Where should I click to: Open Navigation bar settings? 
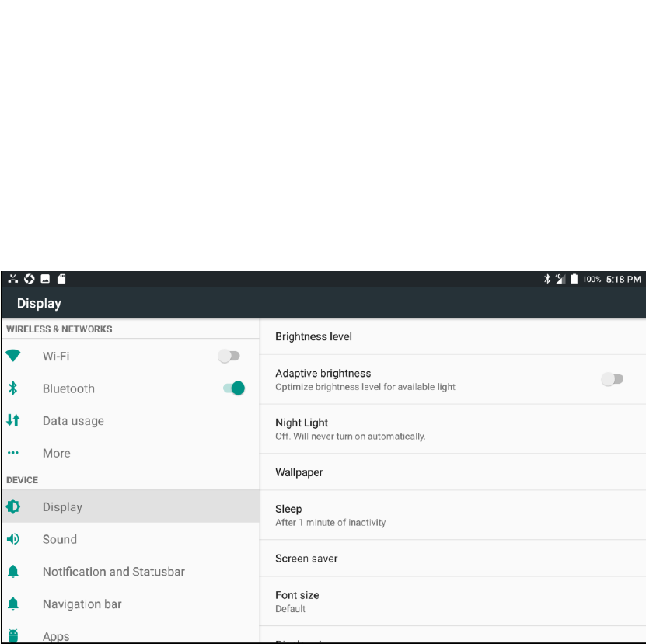[x=130, y=604]
